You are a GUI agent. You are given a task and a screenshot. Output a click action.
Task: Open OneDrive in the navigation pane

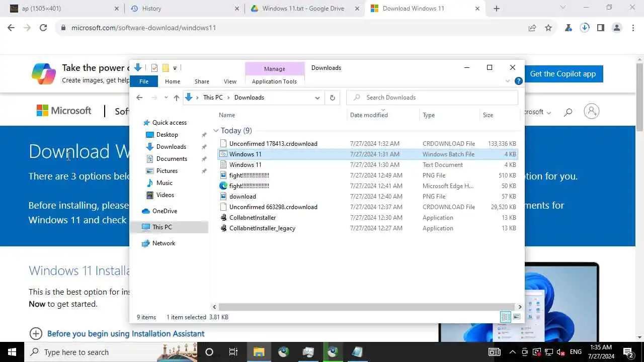point(165,211)
